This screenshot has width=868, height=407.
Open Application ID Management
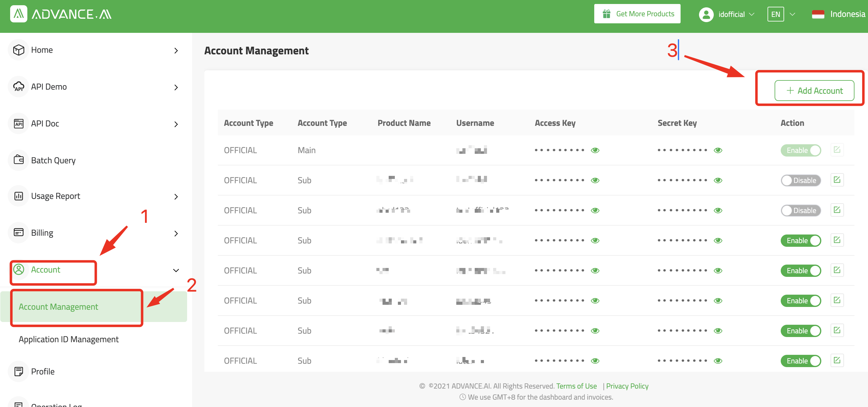69,339
